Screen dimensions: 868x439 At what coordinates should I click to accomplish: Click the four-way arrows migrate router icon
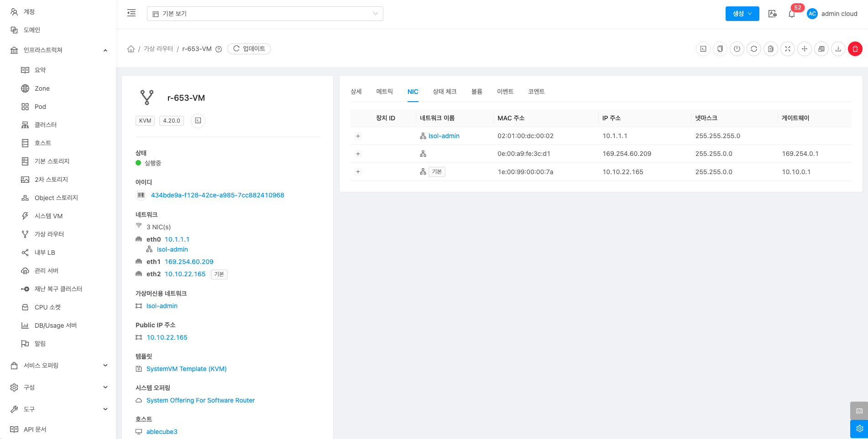pyautogui.click(x=805, y=49)
